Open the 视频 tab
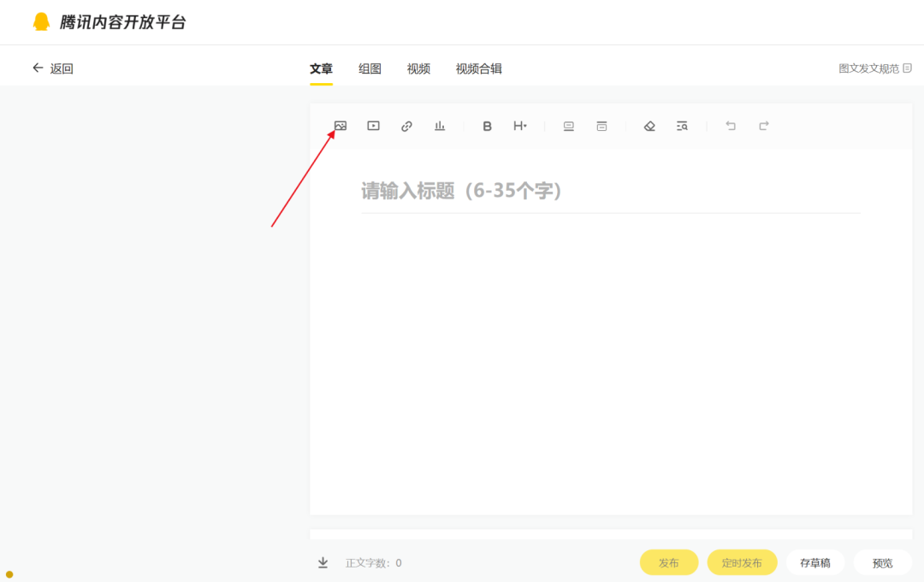This screenshot has height=582, width=924. click(418, 68)
